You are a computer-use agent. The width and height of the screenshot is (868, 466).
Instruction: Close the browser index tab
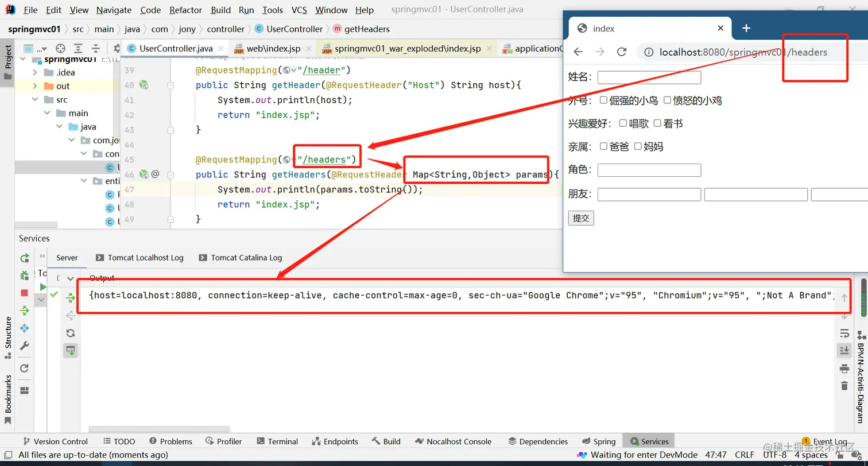pos(720,28)
